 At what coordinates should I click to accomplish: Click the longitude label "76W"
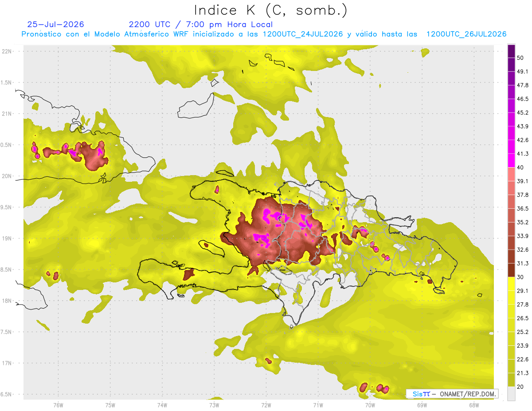tap(58, 405)
